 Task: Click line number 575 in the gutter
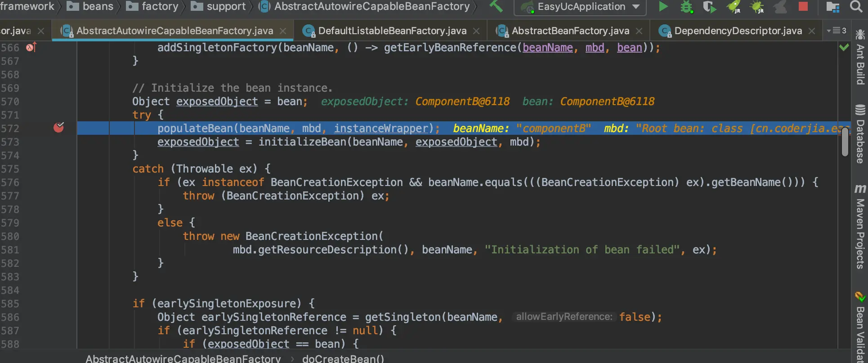(x=10, y=169)
